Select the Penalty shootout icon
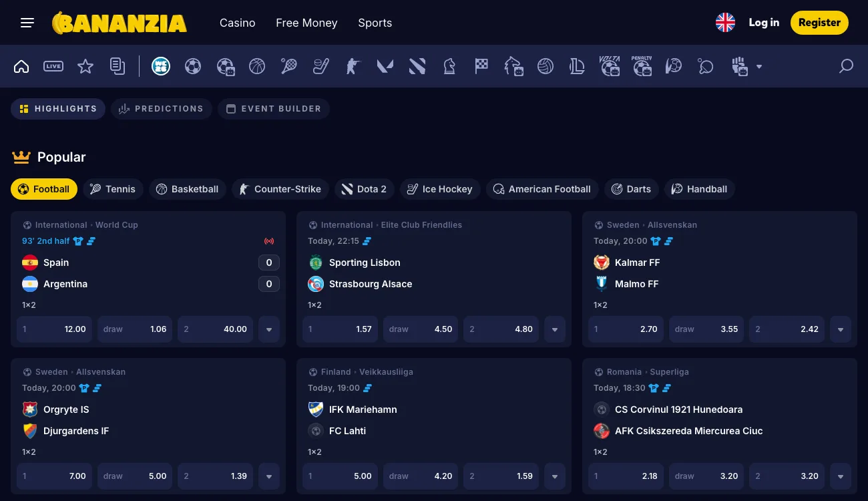 (x=642, y=66)
